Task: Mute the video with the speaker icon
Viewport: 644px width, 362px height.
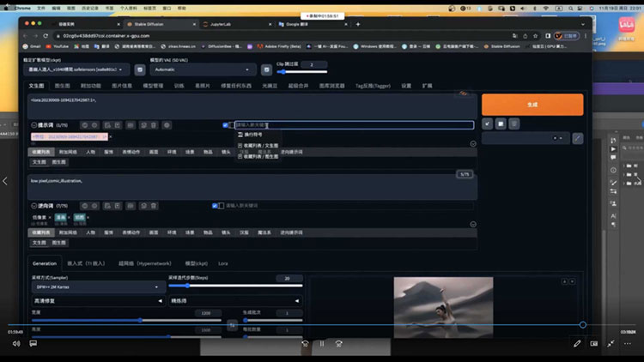Action: pos(15,343)
